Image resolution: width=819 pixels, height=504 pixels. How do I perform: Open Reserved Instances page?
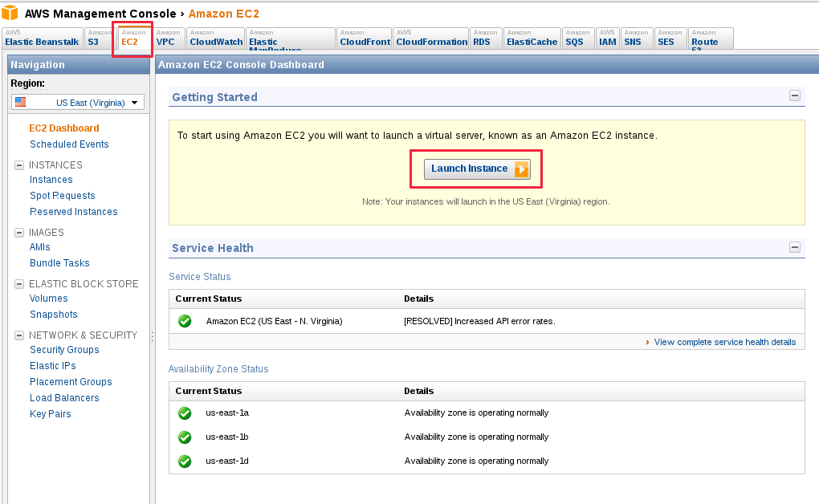point(74,212)
